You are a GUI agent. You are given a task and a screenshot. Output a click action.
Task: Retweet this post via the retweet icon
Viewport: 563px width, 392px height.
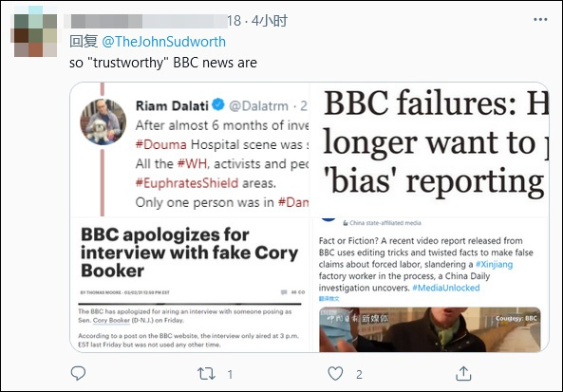click(x=206, y=374)
